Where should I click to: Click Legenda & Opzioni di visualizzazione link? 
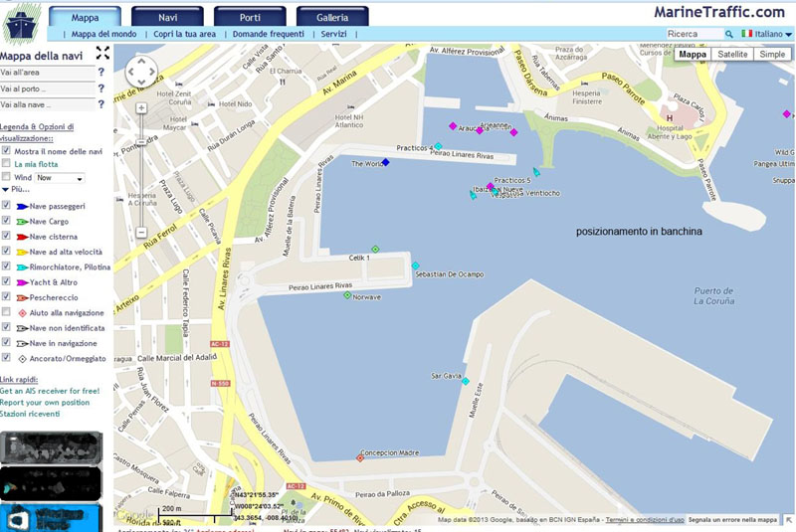[37, 132]
